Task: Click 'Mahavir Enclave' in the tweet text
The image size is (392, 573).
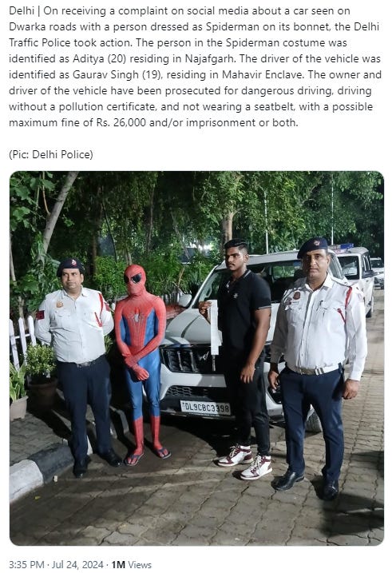Action: 262,74
